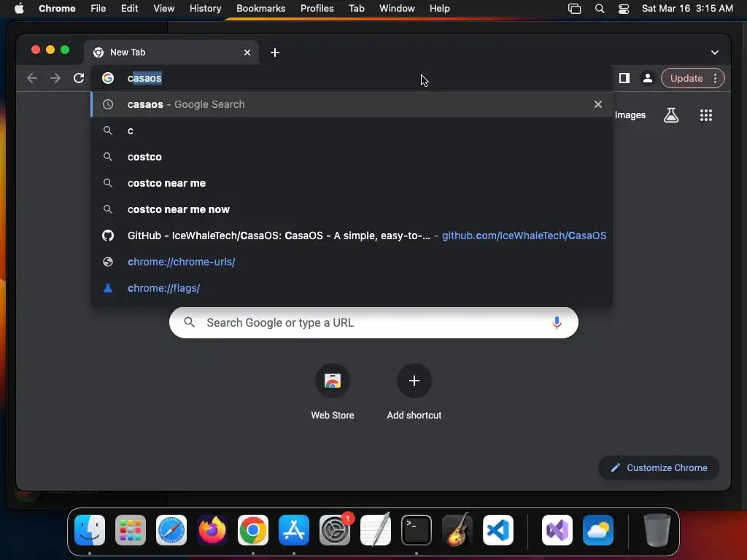Viewport: 747px width, 560px height.
Task: Select the New Tab tab
Action: click(171, 52)
